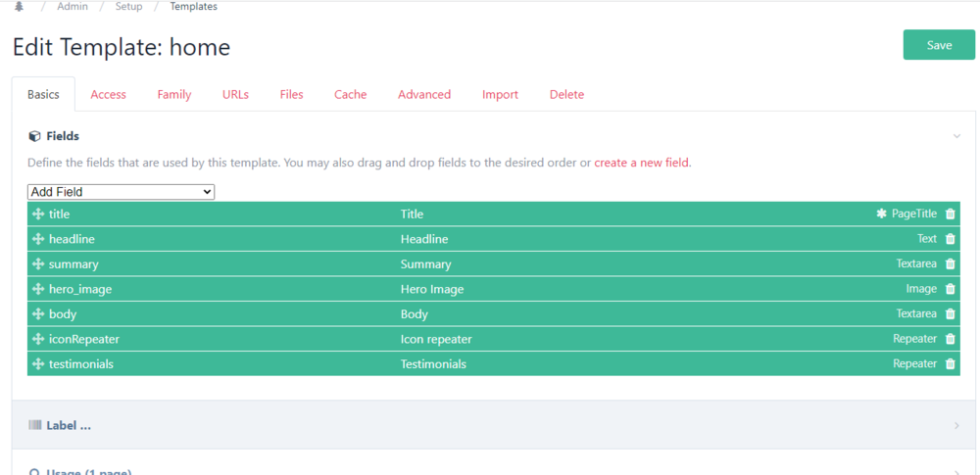Open the Add Field dropdown
Screen dimensions: 980x475
[121, 192]
